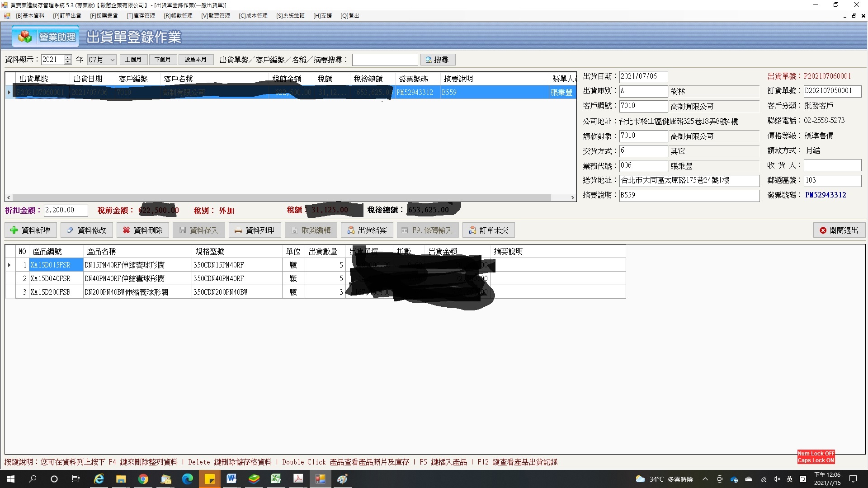Go to previous month with 上個月
Screen dimensions: 868x488
[133, 60]
